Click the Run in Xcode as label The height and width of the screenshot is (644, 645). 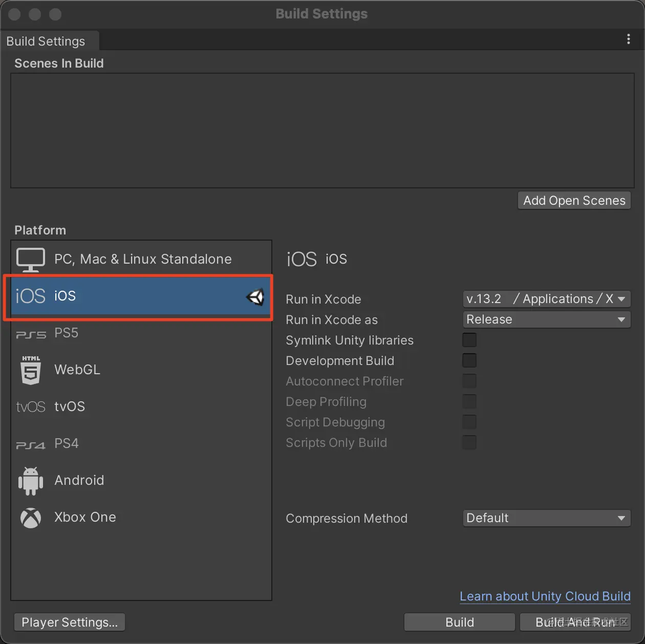click(332, 320)
